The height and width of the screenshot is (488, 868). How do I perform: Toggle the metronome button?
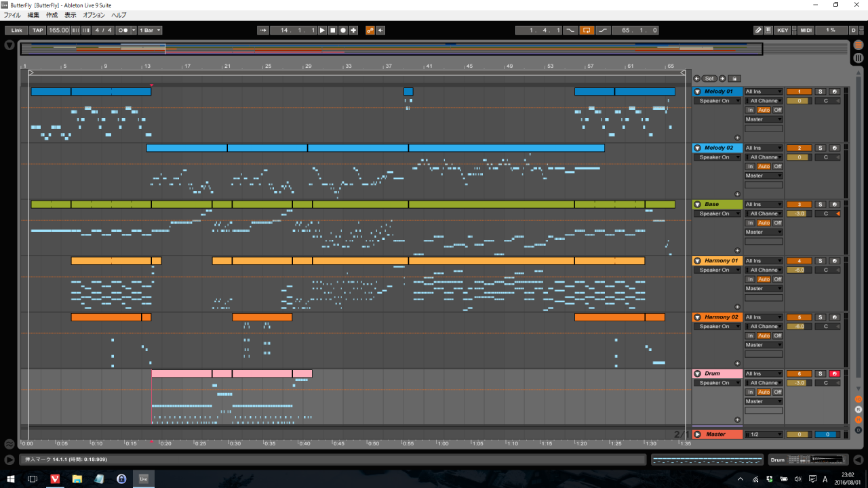click(123, 30)
